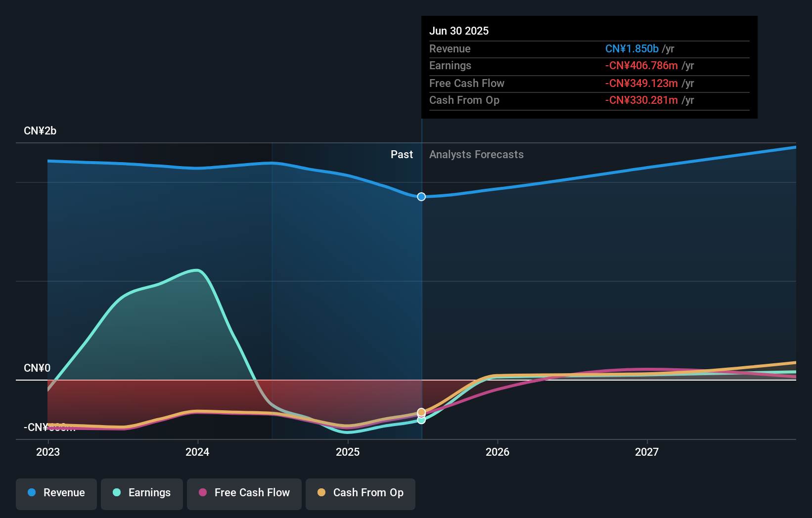The height and width of the screenshot is (518, 812).
Task: Switch to the Past section of the chart
Action: [x=402, y=154]
